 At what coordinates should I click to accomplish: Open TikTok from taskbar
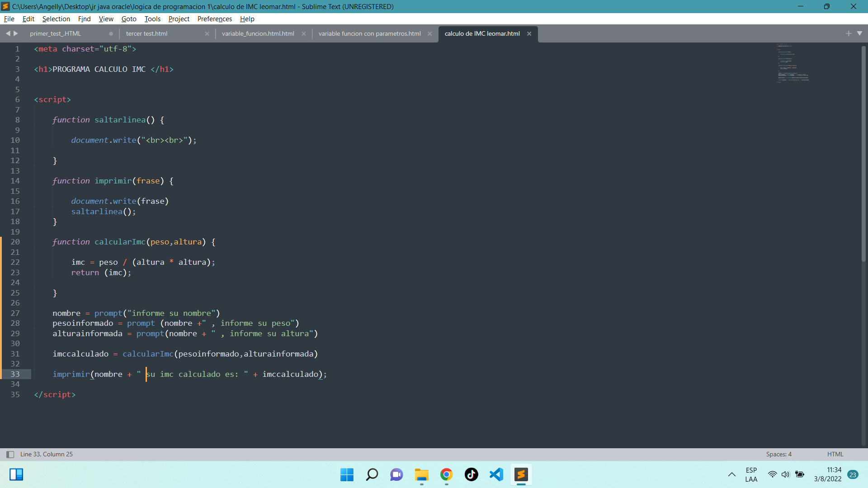click(x=471, y=474)
